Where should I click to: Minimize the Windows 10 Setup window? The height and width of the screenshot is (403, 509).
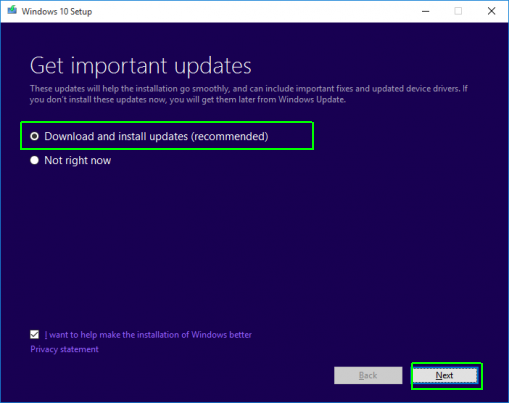426,11
